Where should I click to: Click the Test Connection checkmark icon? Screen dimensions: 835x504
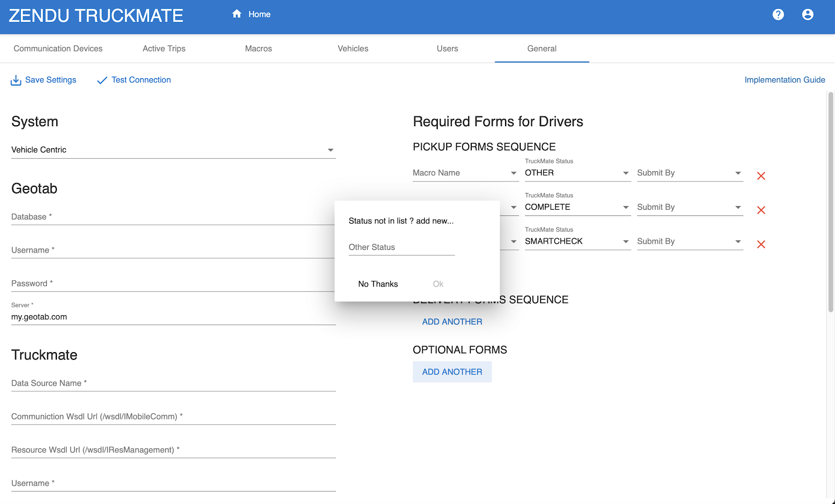(102, 80)
